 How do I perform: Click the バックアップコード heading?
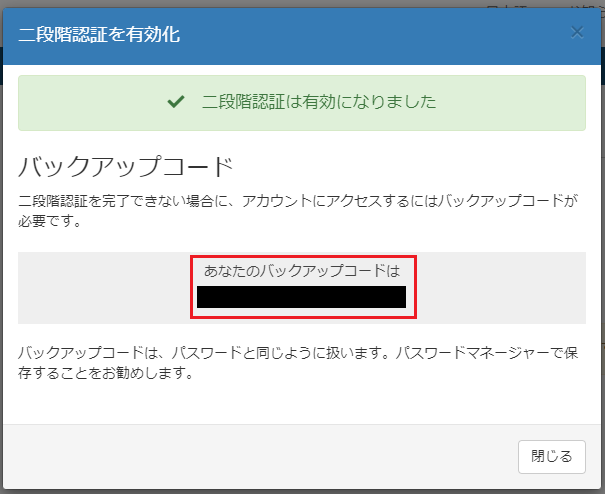(x=126, y=165)
